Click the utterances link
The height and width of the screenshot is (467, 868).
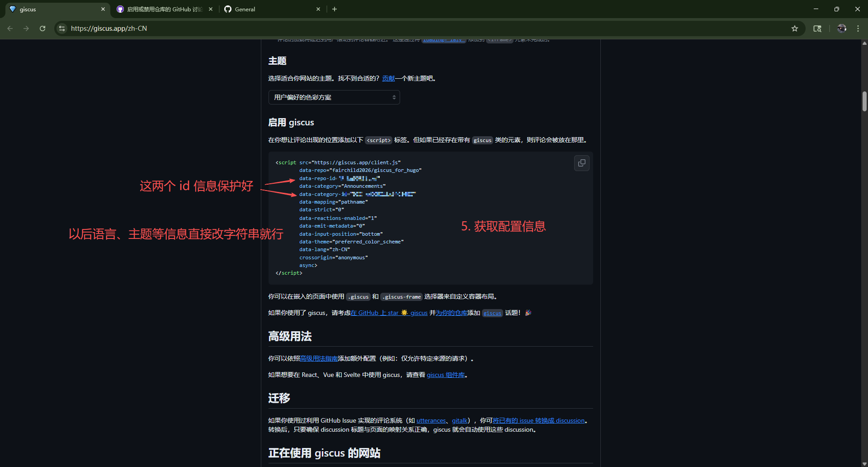tap(431, 420)
